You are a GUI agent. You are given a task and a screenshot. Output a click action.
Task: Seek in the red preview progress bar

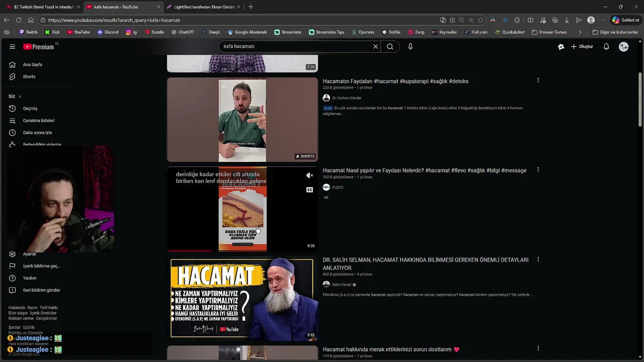243,250
